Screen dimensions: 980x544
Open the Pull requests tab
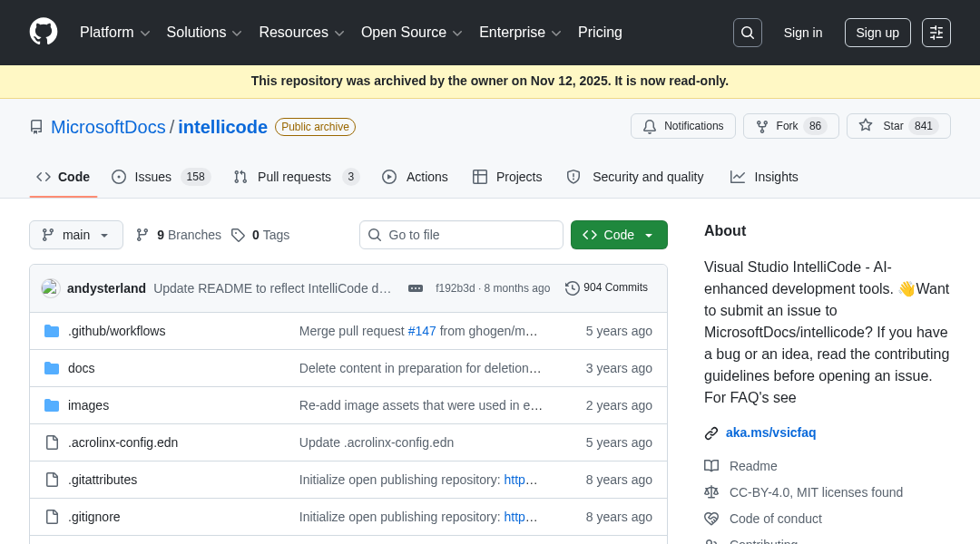296,177
